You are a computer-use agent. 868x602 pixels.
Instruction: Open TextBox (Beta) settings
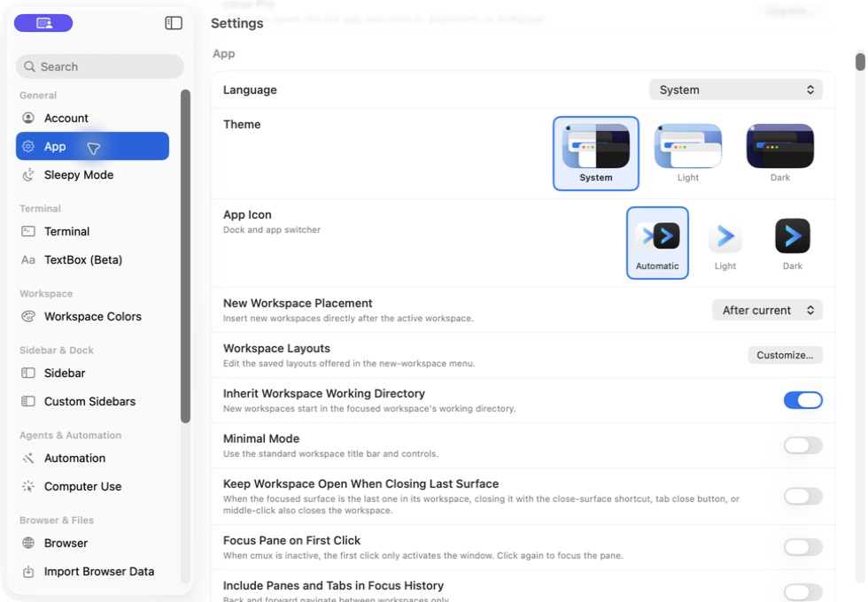tap(92, 260)
